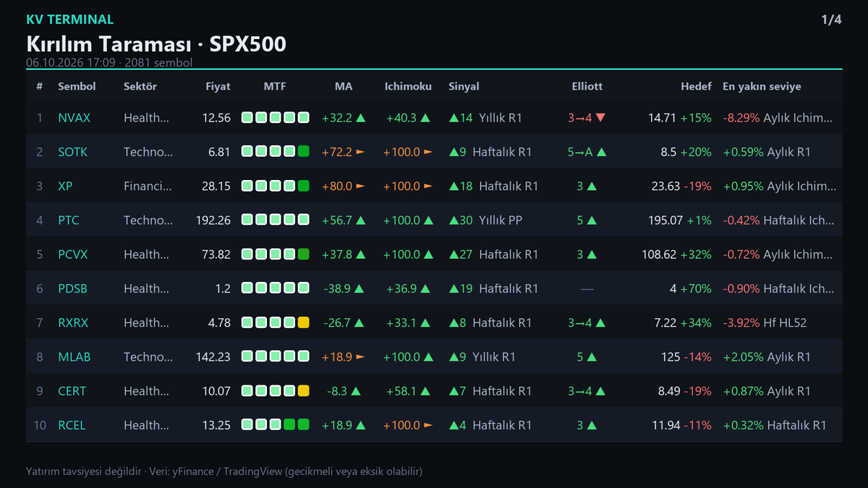Click the orange Ichimoku arrow in the RCEL row
This screenshot has width=868, height=488.
click(427, 425)
